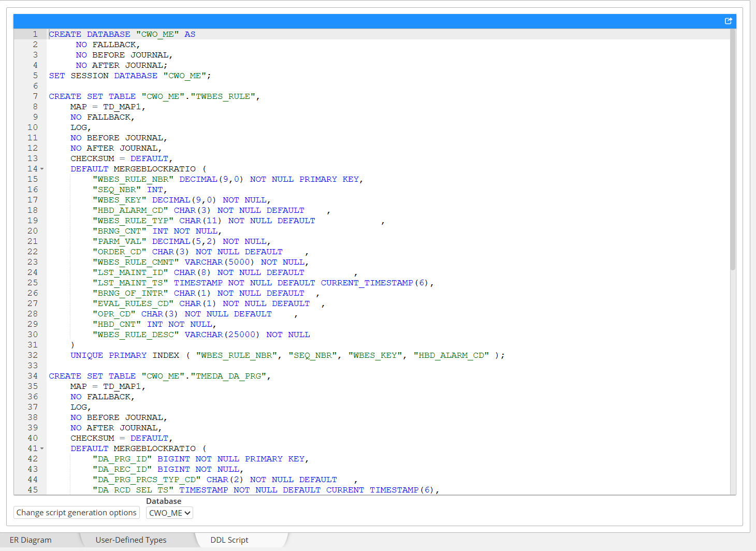
Task: Select the DDL Script tab
Action: [229, 540]
